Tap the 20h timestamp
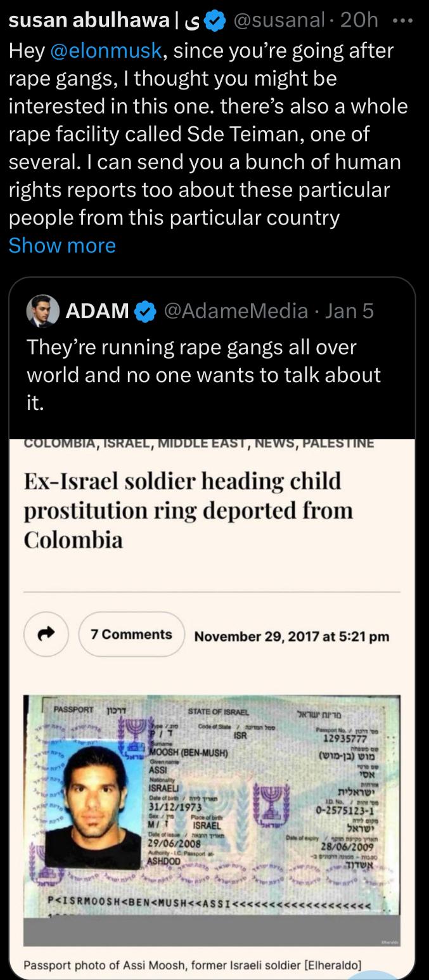Viewport: 429px width, 980px height. (359, 21)
